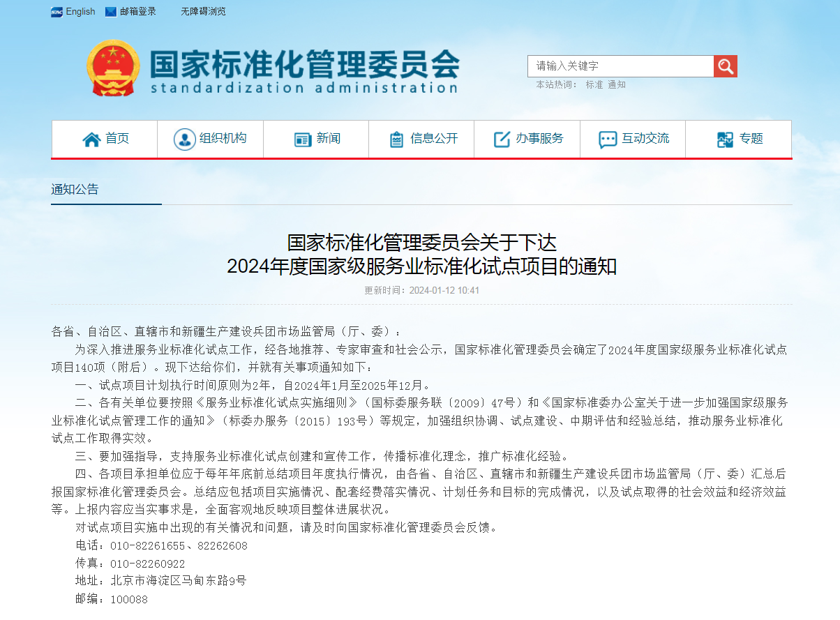Click the 新闻 newspaper icon
840x620 pixels.
pyautogui.click(x=302, y=139)
